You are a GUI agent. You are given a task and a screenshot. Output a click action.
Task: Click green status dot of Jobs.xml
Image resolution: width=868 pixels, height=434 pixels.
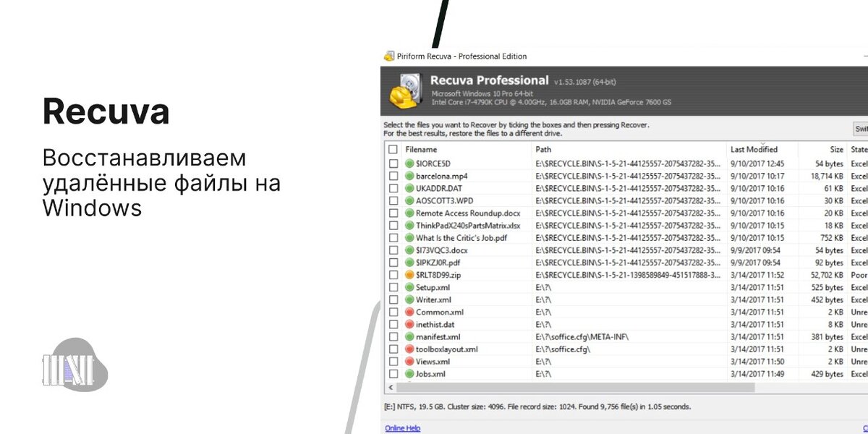[x=409, y=374]
